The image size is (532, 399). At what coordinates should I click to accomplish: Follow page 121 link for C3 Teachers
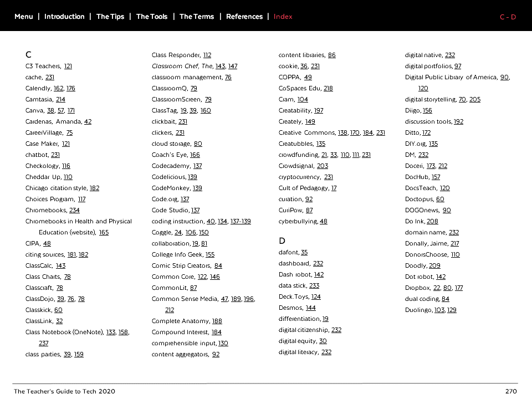click(68, 66)
